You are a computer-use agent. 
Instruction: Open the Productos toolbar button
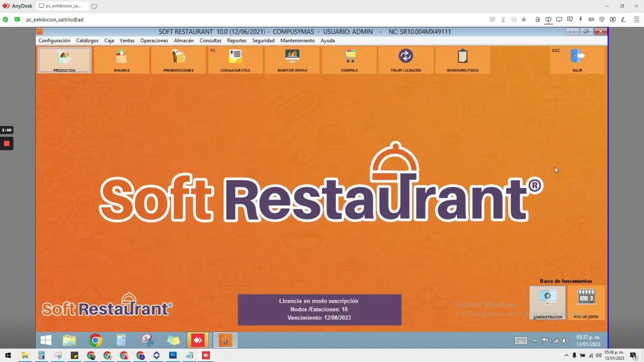(64, 60)
